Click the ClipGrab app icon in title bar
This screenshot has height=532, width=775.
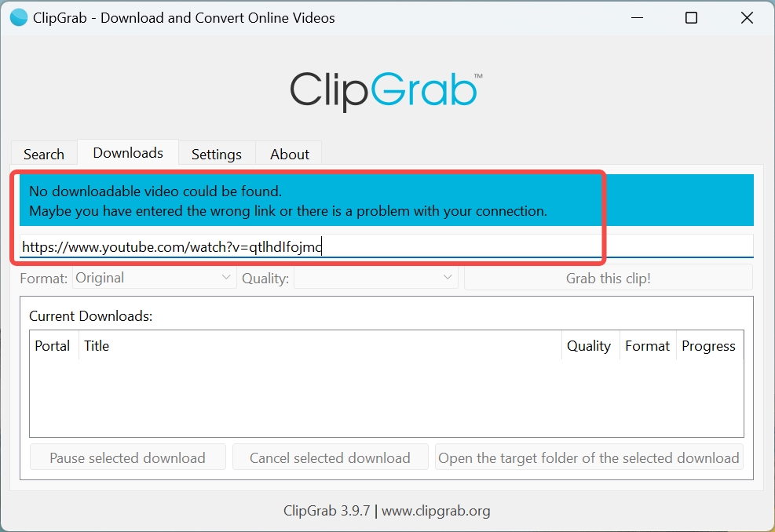pyautogui.click(x=18, y=18)
